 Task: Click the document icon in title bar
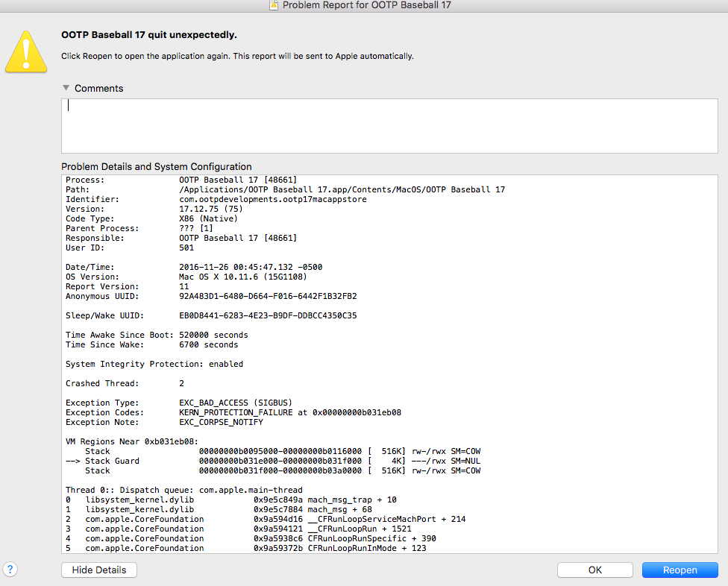coord(274,5)
